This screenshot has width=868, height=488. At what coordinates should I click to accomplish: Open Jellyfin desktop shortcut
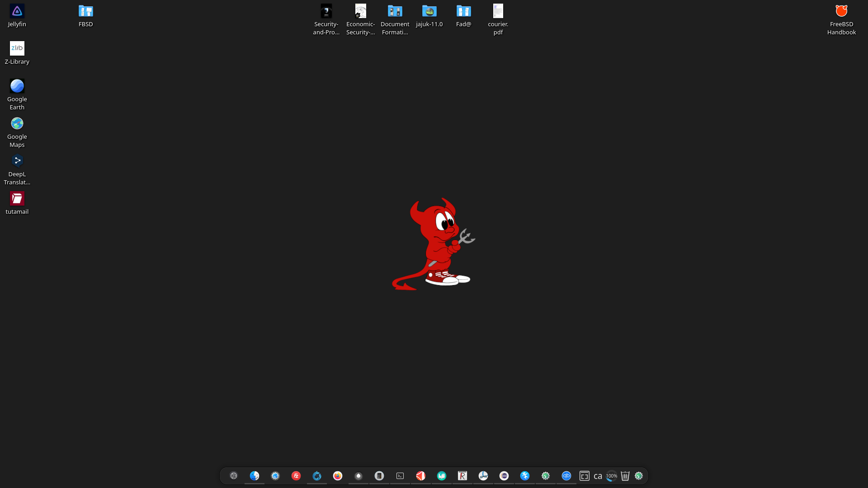tap(17, 11)
